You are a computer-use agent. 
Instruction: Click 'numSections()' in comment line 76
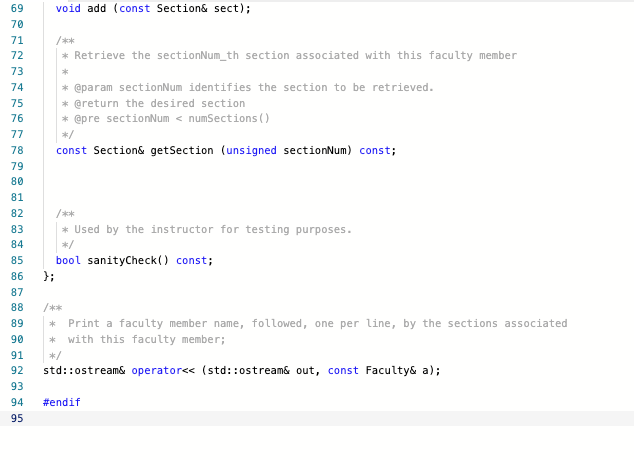(x=229, y=118)
